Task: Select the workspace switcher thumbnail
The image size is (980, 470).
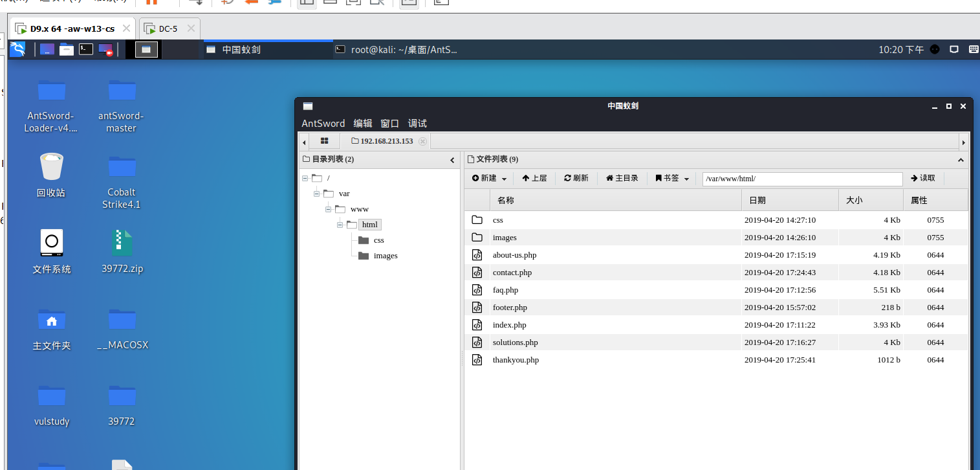Action: [147, 49]
